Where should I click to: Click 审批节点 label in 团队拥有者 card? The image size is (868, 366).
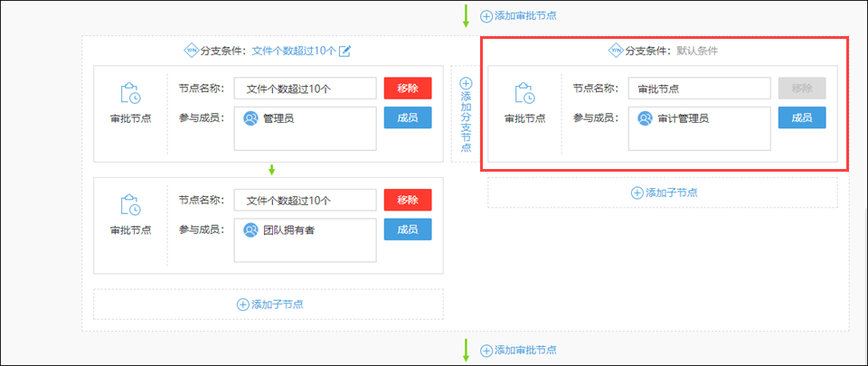[130, 230]
